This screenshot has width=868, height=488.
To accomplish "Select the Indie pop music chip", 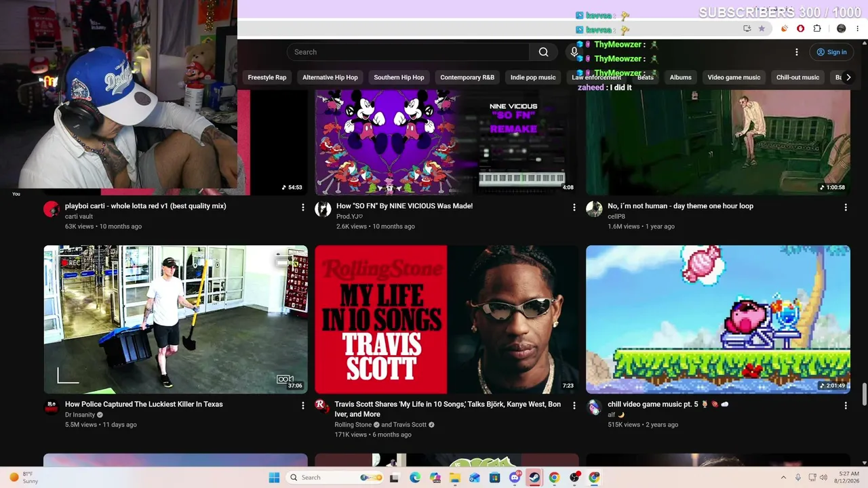I will [x=533, y=77].
